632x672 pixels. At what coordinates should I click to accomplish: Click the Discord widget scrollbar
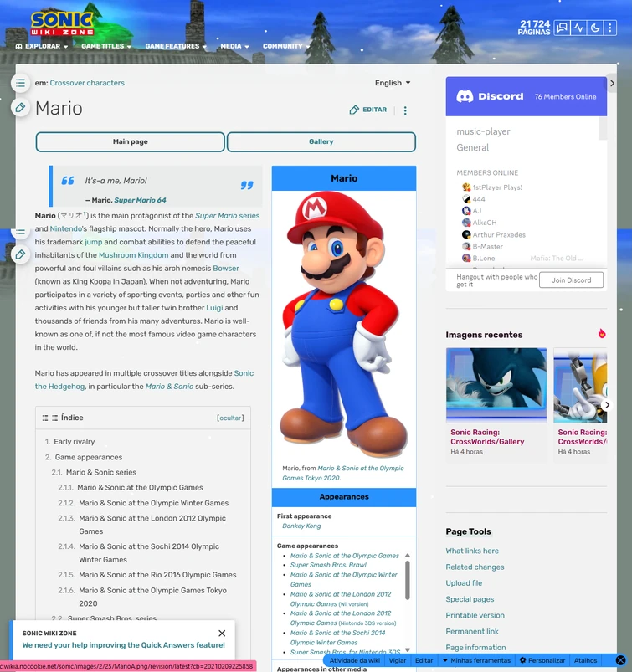(603, 129)
